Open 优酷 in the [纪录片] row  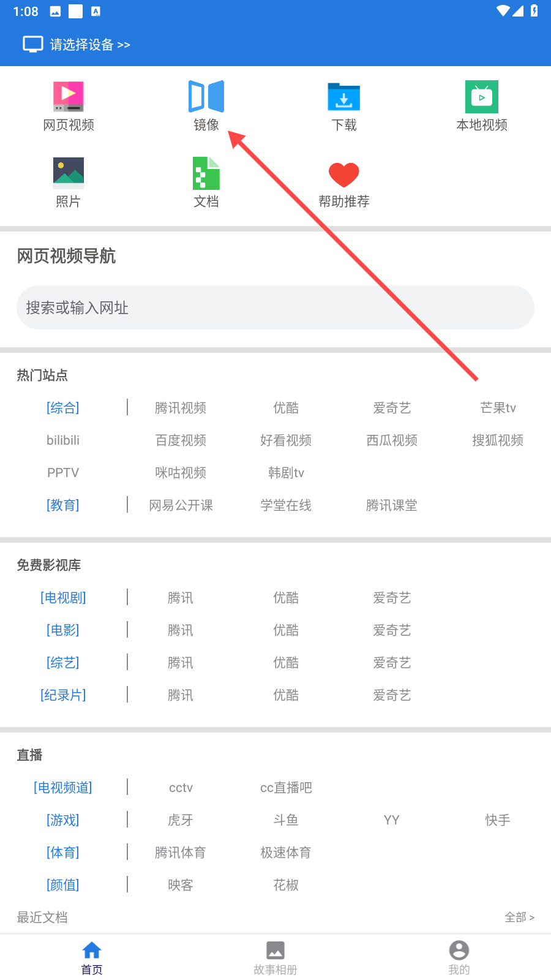point(286,695)
